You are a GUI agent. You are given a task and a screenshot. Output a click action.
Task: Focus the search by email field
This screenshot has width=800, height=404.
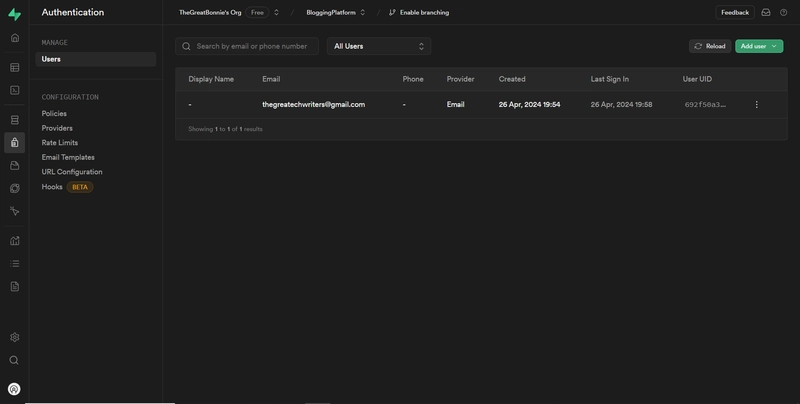tap(247, 46)
